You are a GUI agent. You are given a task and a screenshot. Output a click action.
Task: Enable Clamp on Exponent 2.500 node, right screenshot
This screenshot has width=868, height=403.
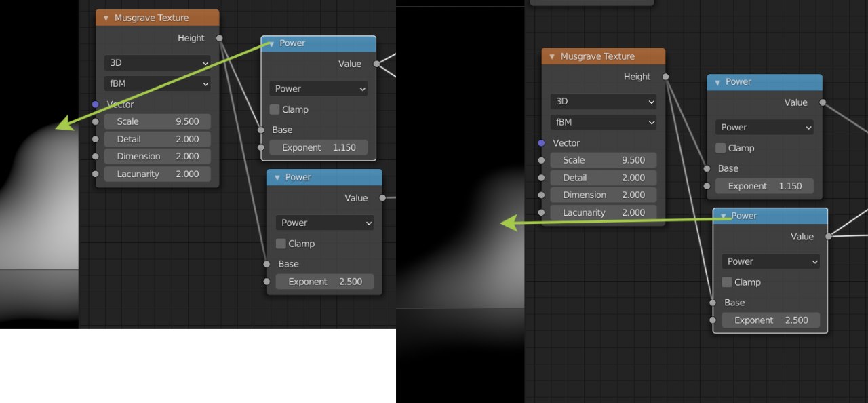(x=727, y=282)
